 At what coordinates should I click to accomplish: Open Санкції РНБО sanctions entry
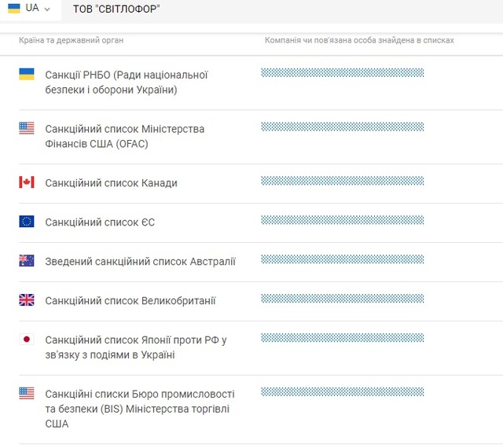(126, 82)
